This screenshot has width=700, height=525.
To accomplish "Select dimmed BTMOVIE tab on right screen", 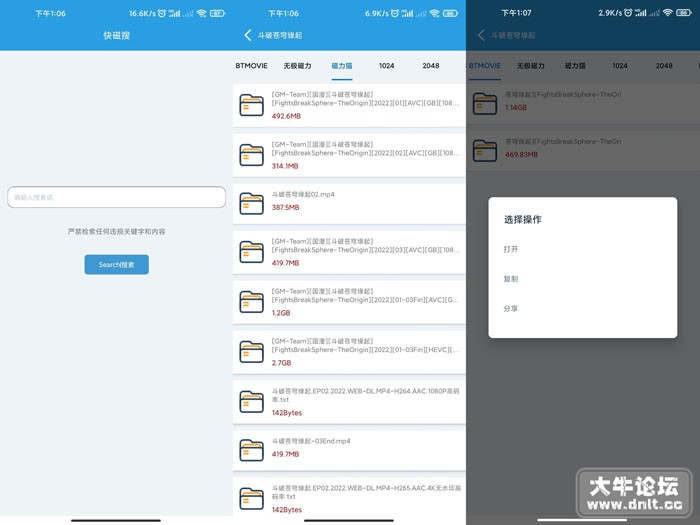I will coord(485,66).
